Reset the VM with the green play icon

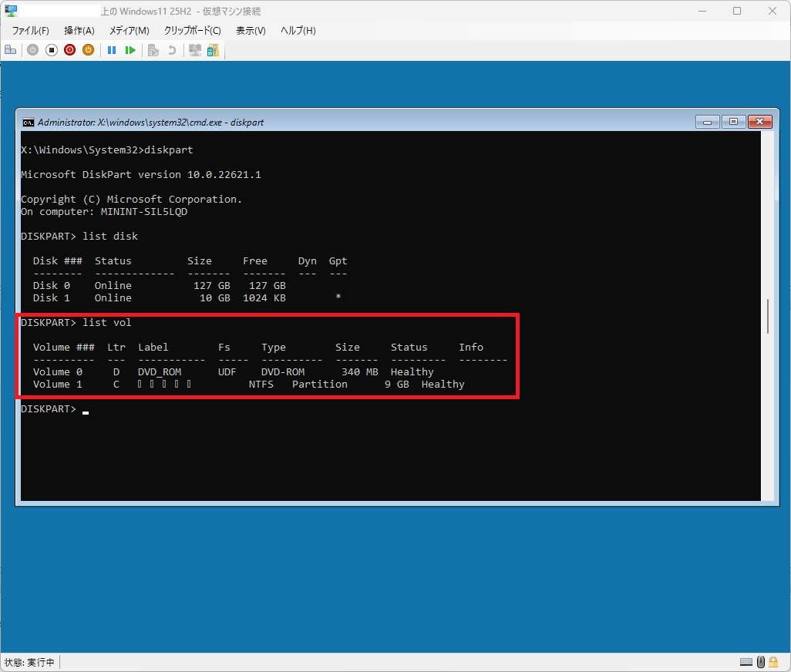pos(130,50)
